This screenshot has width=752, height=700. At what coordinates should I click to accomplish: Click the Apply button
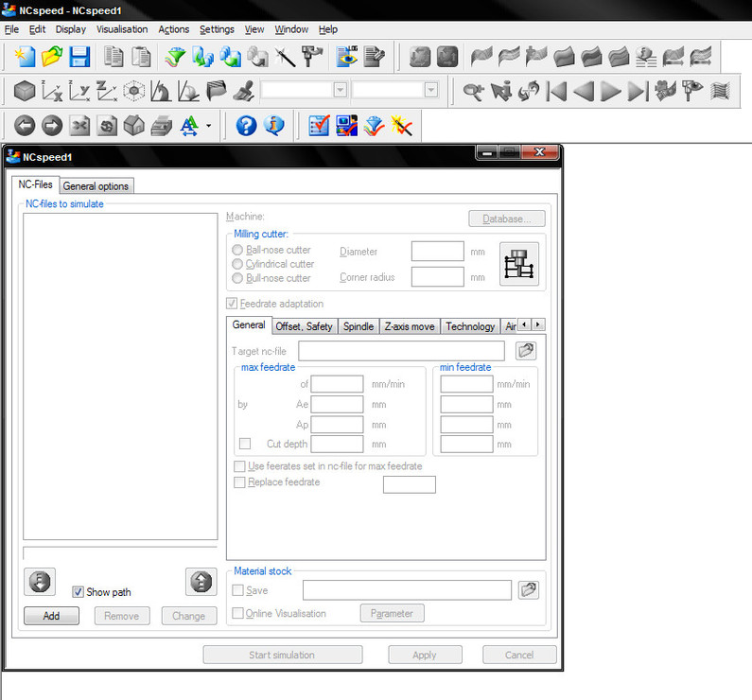425,655
